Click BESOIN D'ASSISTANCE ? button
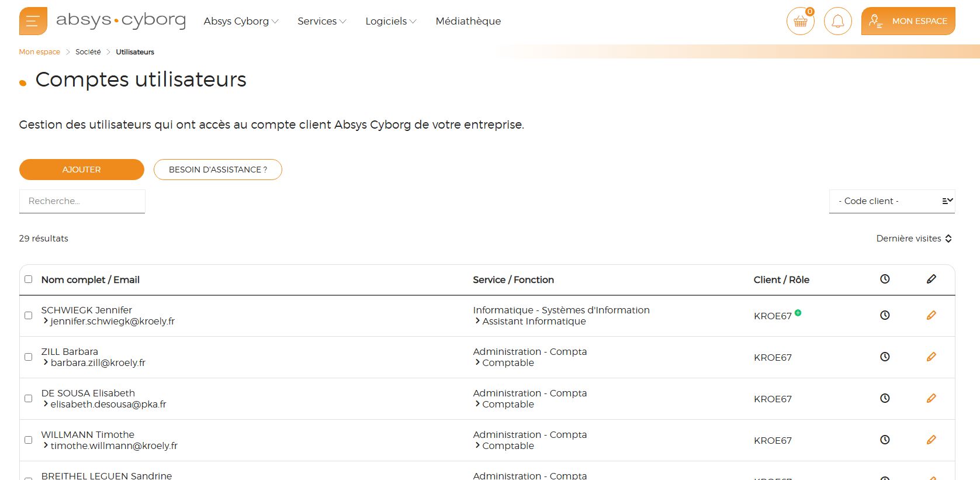The image size is (980, 480). click(x=218, y=170)
